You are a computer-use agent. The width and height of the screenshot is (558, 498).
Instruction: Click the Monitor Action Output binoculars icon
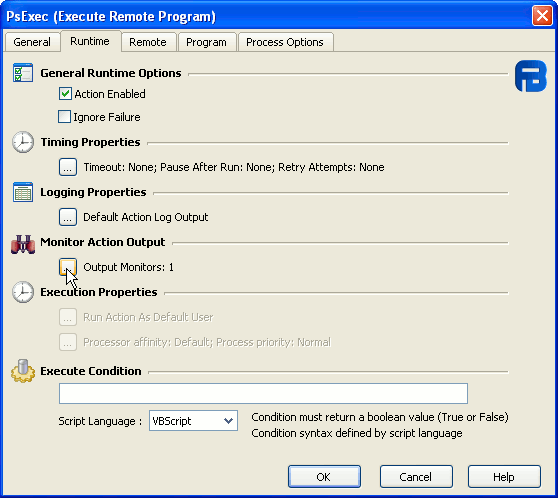click(x=23, y=244)
